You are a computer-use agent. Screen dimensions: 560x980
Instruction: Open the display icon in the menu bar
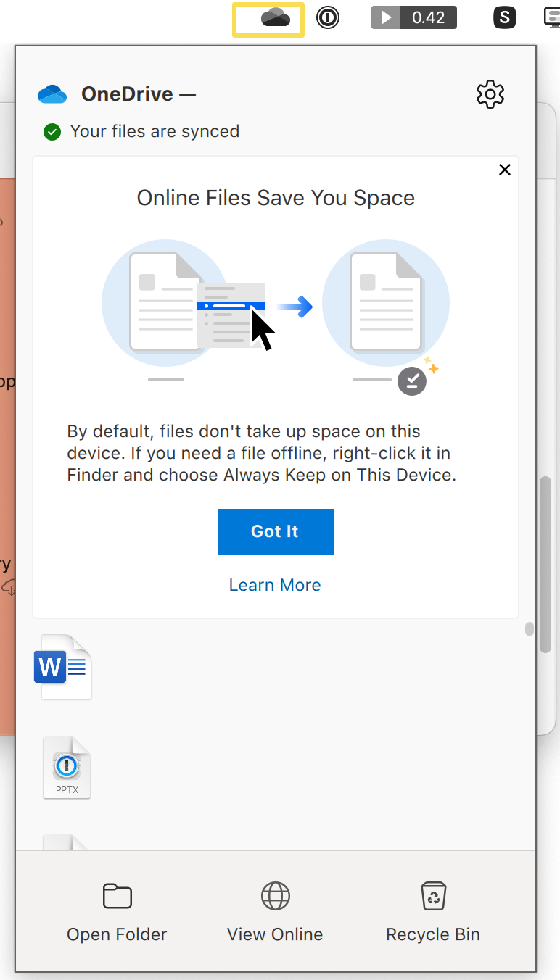pyautogui.click(x=552, y=17)
